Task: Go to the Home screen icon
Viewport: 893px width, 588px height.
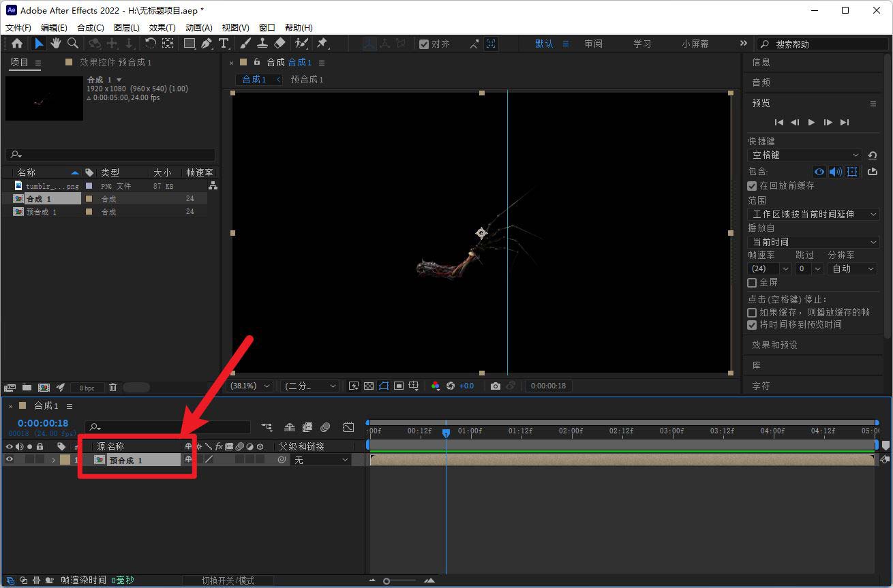Action: tap(17, 44)
